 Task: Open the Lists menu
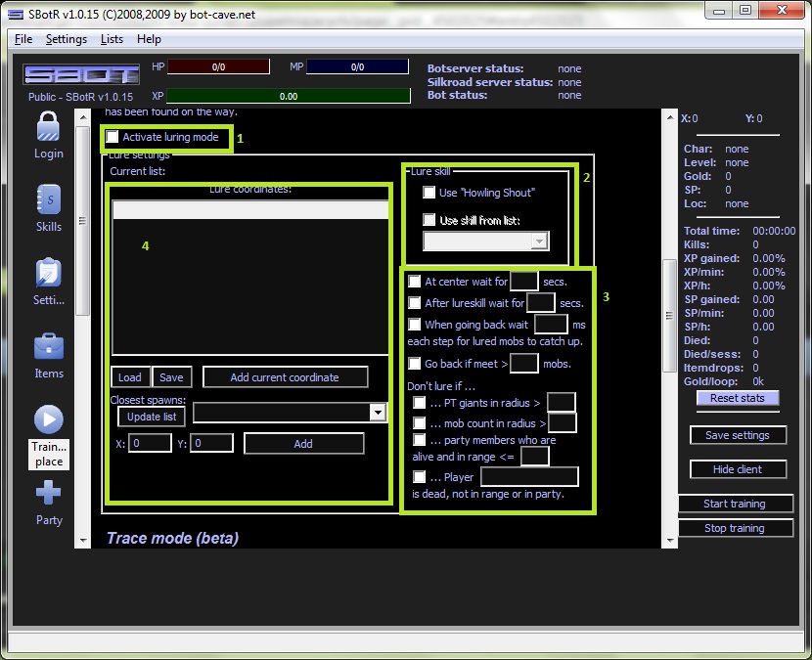coord(112,39)
